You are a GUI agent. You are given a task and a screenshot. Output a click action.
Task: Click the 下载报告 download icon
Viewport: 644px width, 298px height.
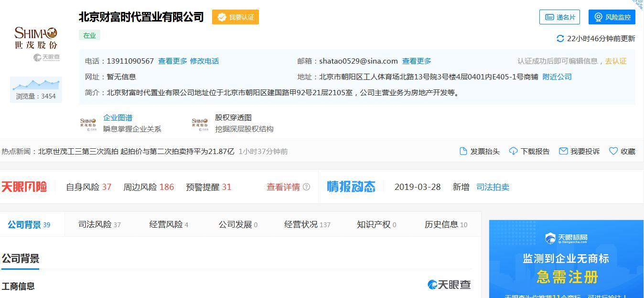tap(514, 151)
